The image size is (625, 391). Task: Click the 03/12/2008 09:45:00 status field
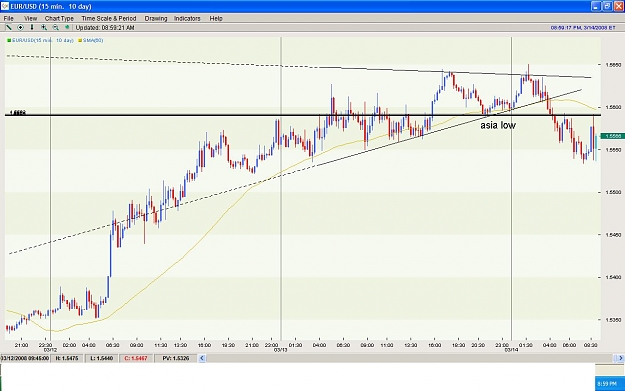click(25, 358)
